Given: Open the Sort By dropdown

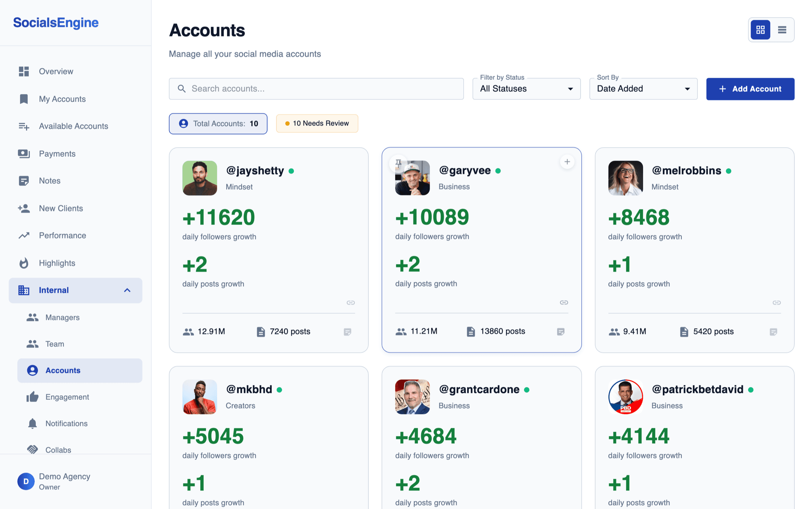Looking at the screenshot, I should click(x=643, y=89).
